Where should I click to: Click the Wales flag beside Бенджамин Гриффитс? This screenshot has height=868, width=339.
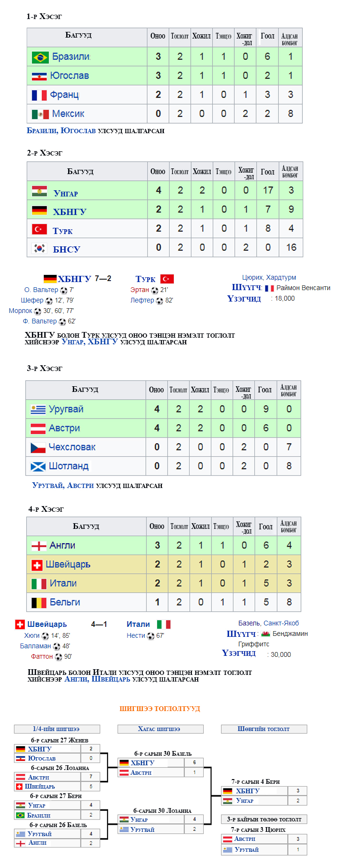[266, 634]
